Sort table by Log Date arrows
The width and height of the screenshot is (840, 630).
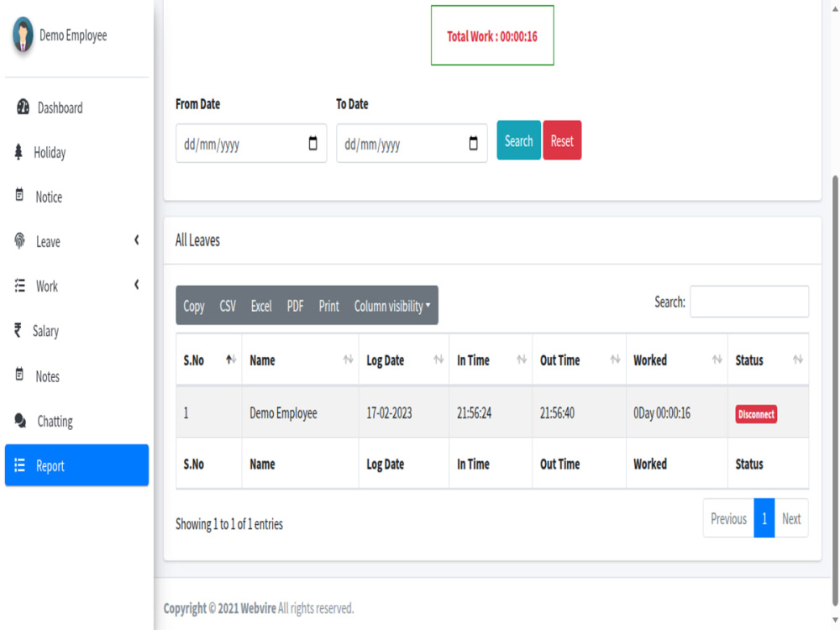[438, 360]
